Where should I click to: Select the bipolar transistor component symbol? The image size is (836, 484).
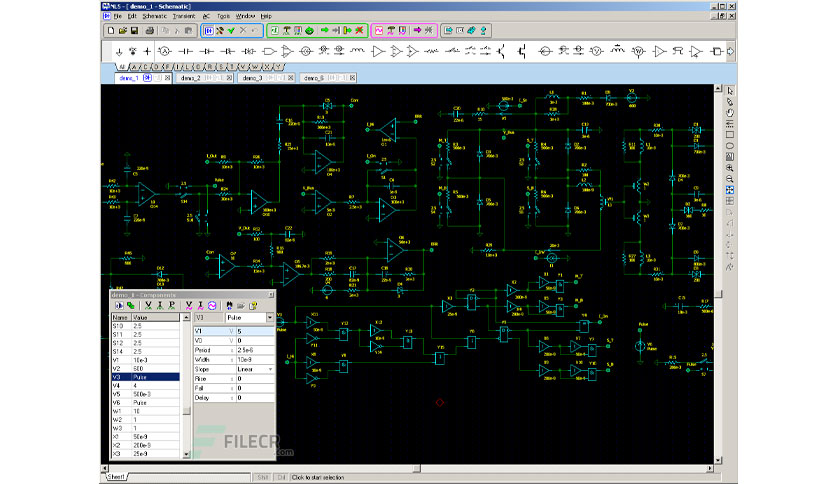pos(502,51)
